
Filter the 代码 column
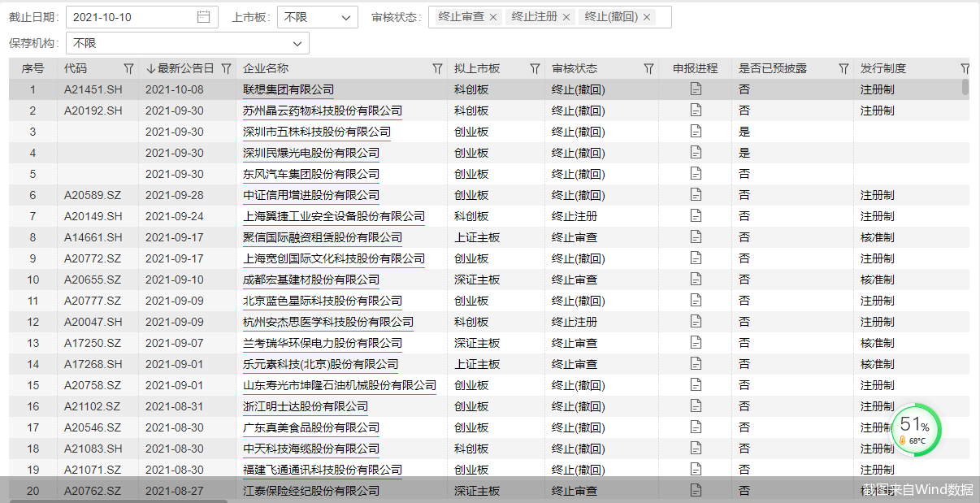[128, 69]
